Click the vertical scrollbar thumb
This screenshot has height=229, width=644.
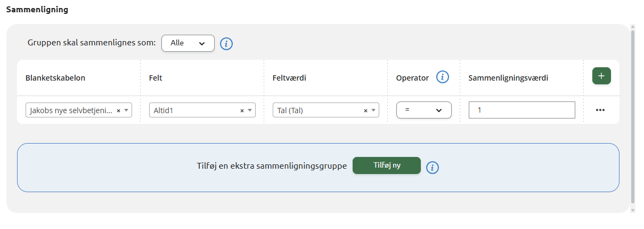(633, 116)
